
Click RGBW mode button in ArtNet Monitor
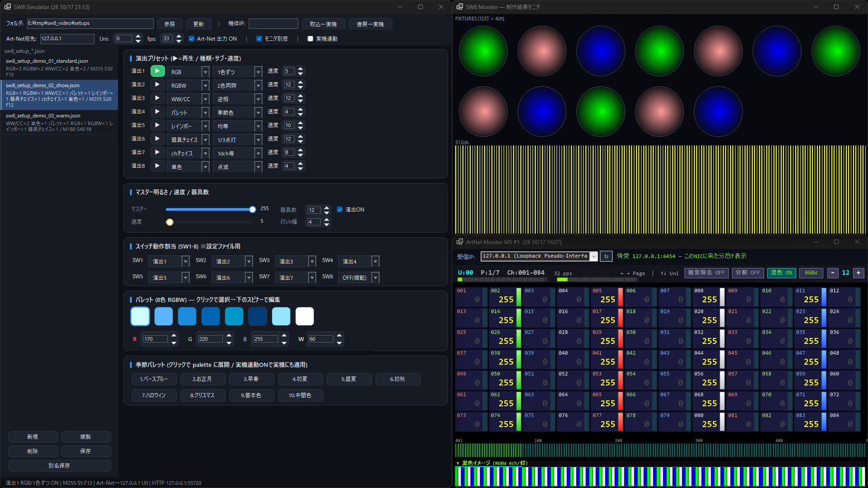click(811, 272)
